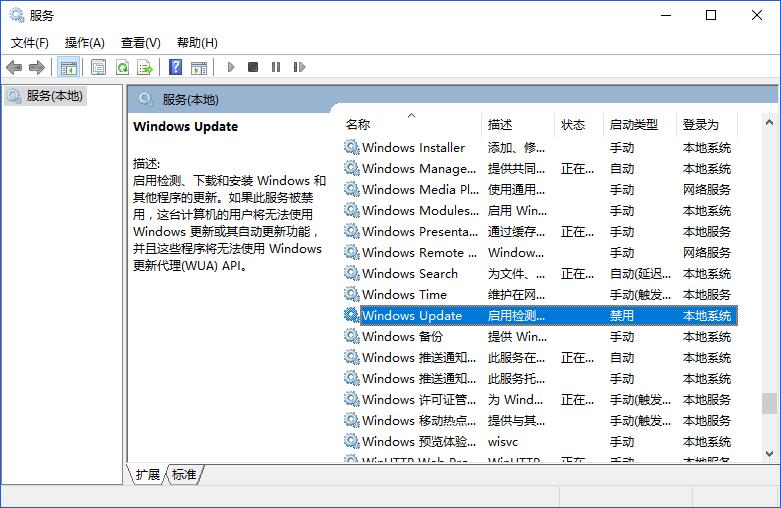This screenshot has width=781, height=508.
Task: Click the Export list toolbar icon
Action: point(145,67)
